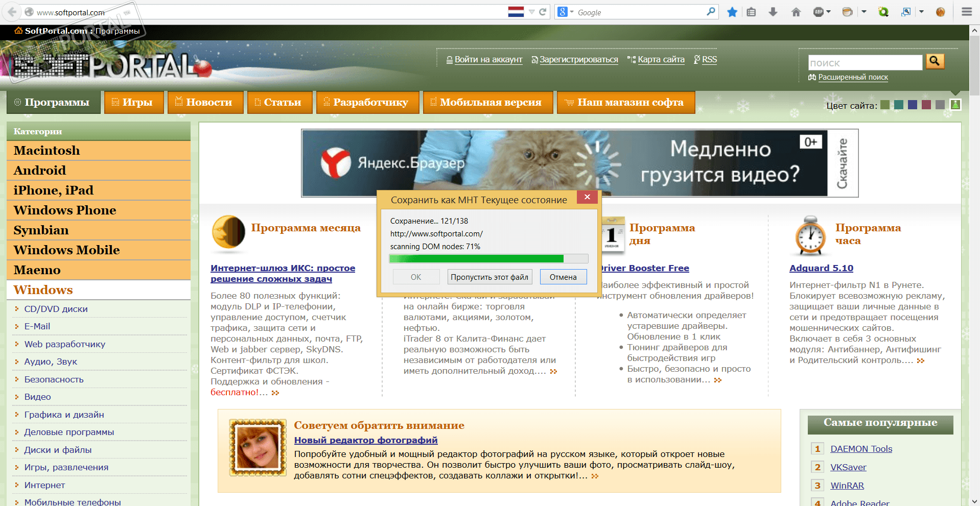Image resolution: width=980 pixels, height=506 pixels.
Task: Open the bookmarks list icon
Action: pos(751,12)
